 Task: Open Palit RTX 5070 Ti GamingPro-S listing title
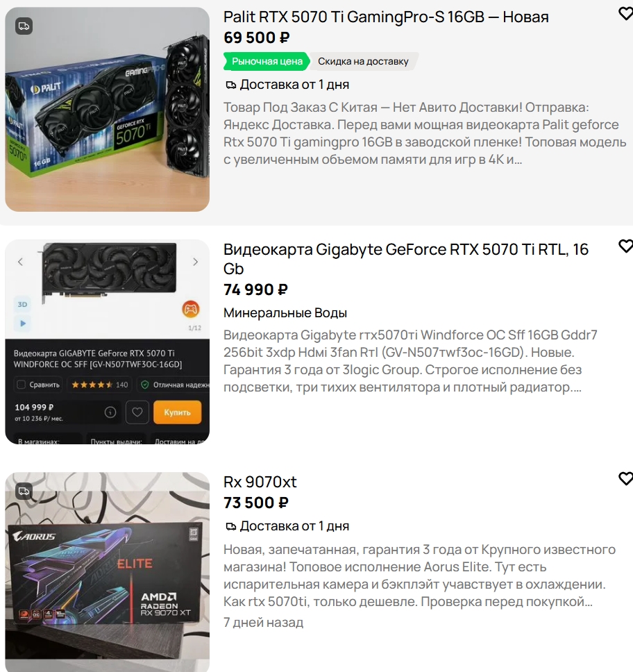386,17
